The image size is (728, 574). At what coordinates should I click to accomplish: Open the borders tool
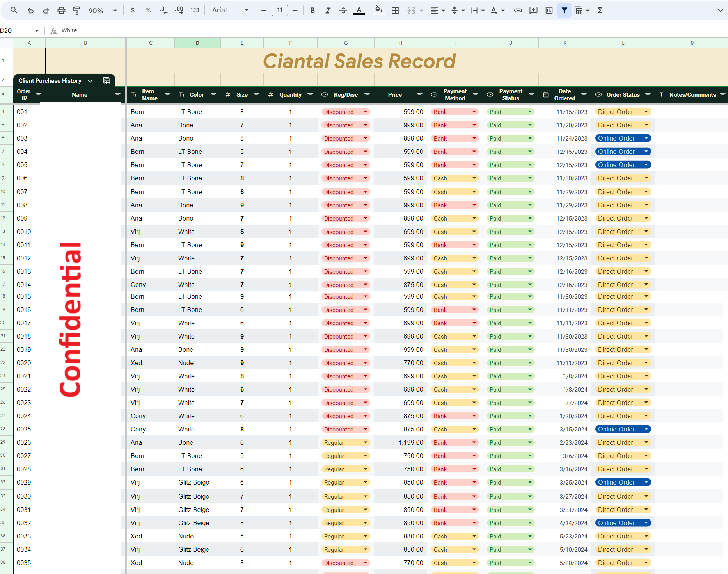click(395, 11)
